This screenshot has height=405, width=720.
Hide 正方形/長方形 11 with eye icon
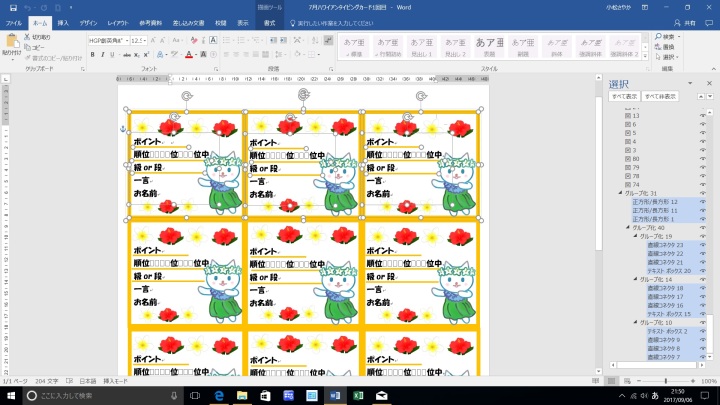coord(703,210)
